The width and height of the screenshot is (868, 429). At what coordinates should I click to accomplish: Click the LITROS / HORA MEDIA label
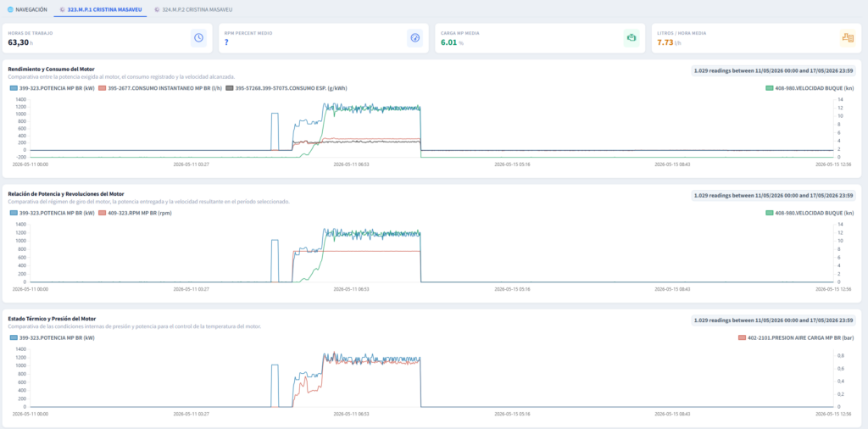682,33
